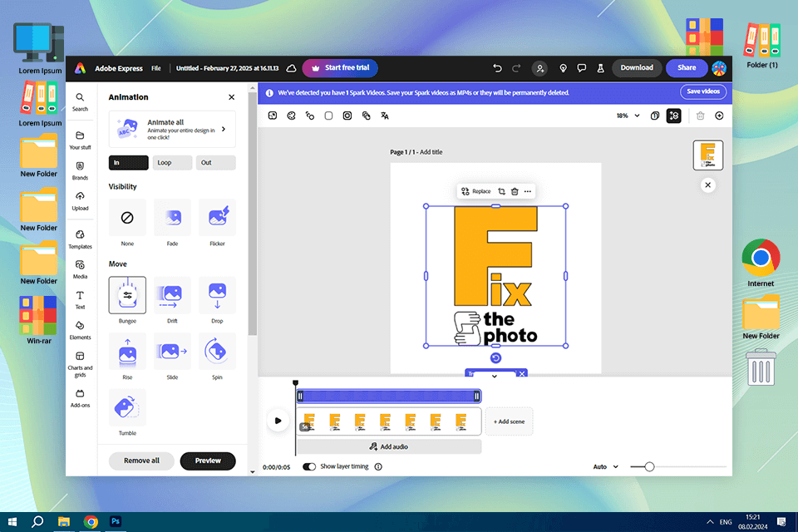
Task: Apply the Drop animation
Action: coord(217,295)
